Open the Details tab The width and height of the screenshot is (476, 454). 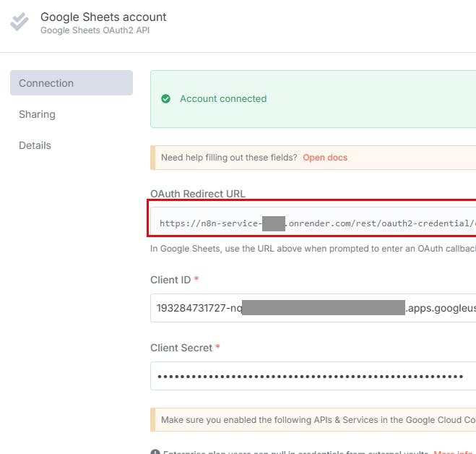35,145
